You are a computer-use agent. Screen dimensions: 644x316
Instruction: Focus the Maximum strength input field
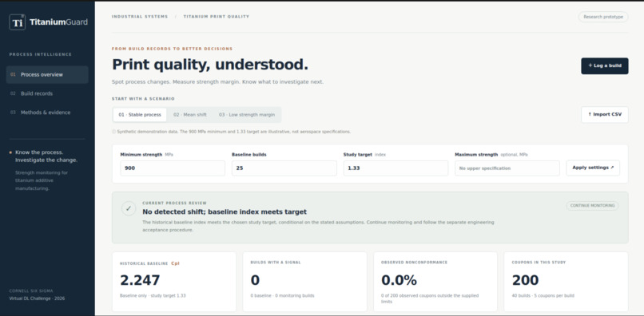[x=507, y=168]
